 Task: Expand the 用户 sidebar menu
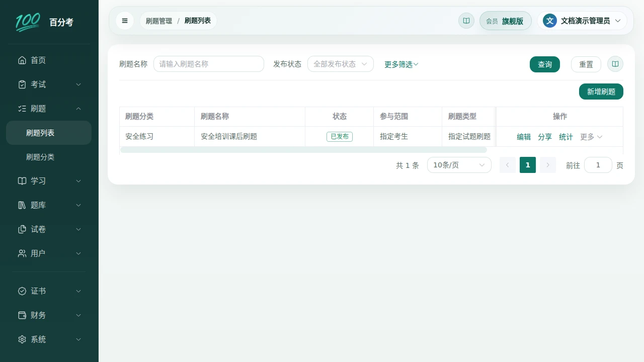(49, 253)
